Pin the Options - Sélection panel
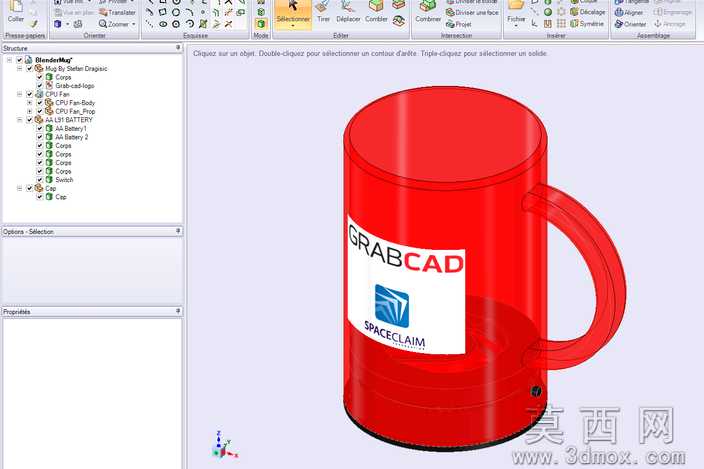704x469 pixels. (x=178, y=231)
